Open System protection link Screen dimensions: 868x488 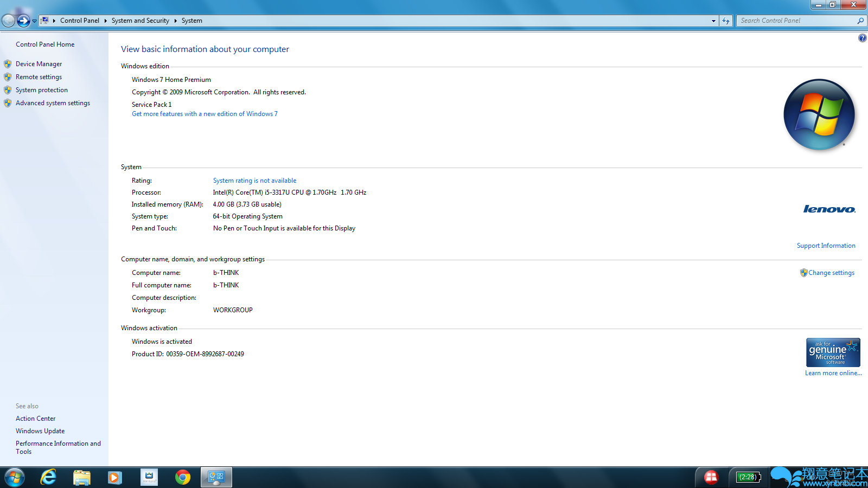point(42,90)
